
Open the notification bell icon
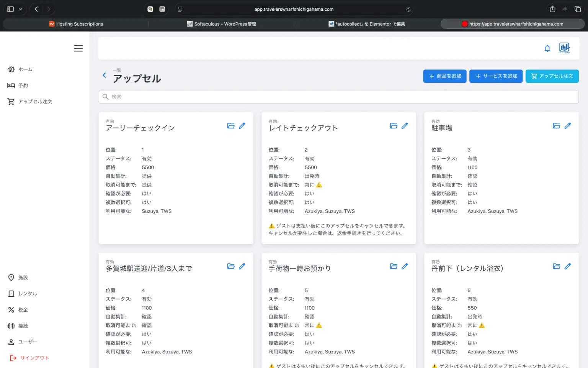click(x=547, y=48)
